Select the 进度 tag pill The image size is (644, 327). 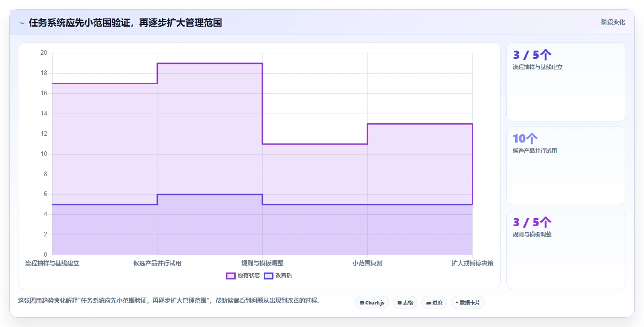tap(434, 303)
